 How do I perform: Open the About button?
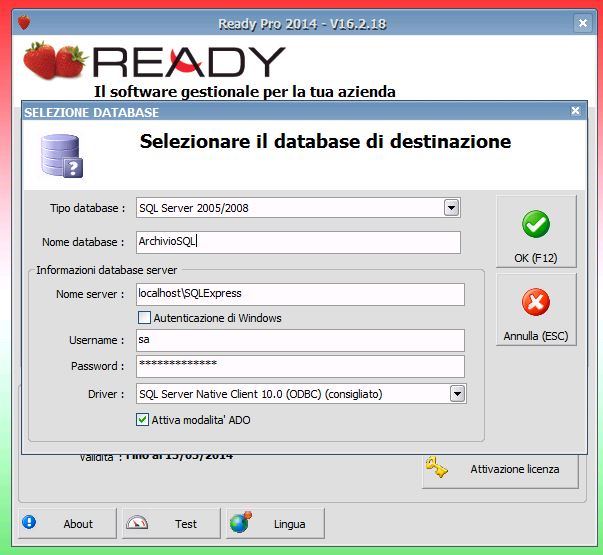point(67,523)
